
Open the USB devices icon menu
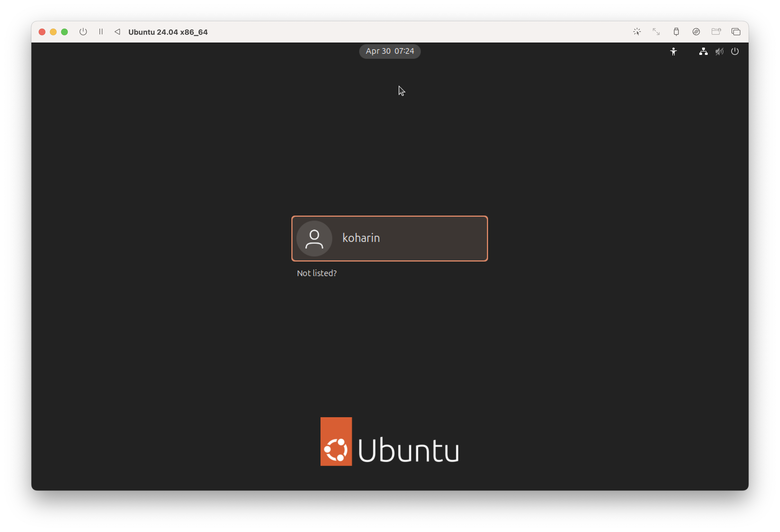676,32
